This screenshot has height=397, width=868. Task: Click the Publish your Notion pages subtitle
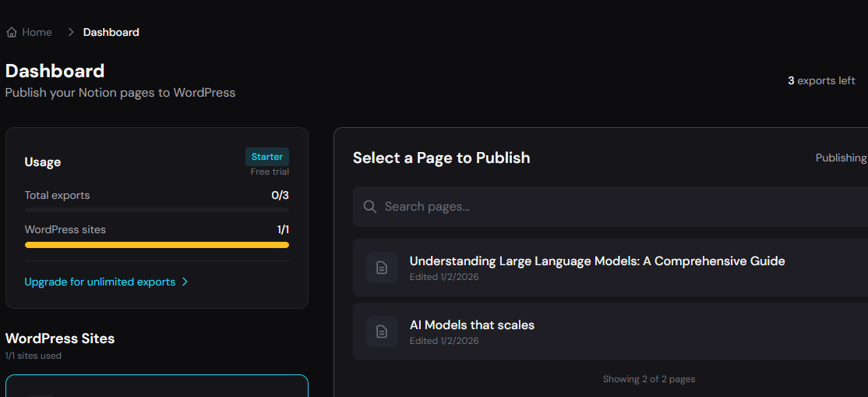(120, 93)
